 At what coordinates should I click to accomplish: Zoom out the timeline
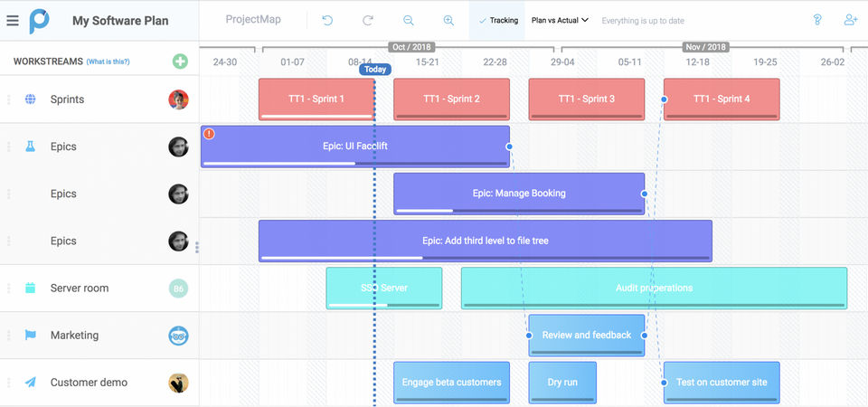tap(409, 20)
